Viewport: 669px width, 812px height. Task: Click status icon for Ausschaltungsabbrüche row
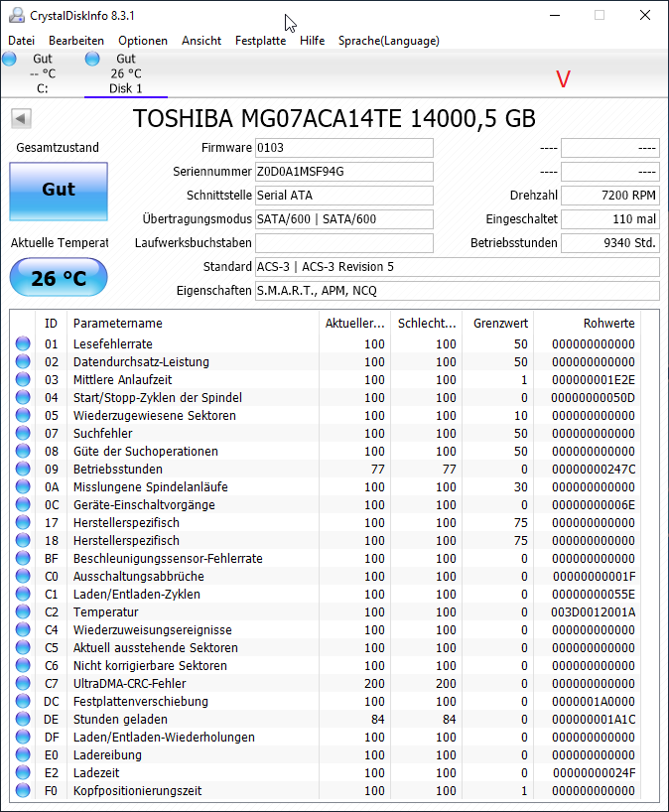23,576
